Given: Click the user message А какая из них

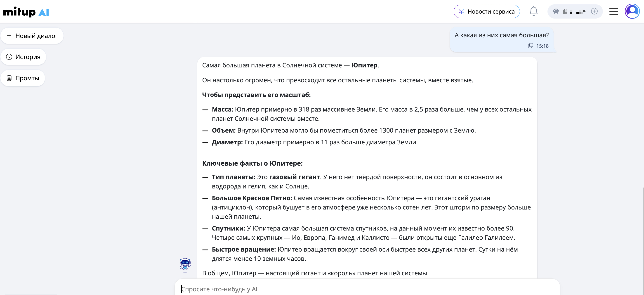Looking at the screenshot, I should click(501, 35).
